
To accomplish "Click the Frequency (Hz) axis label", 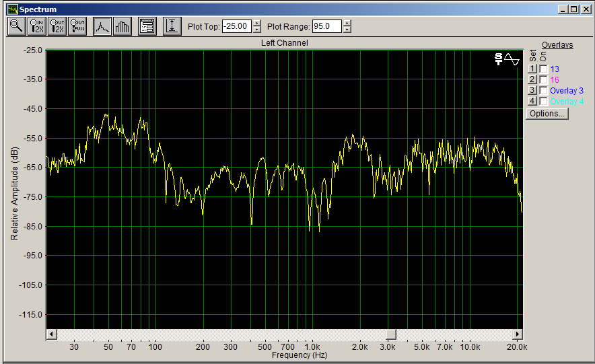I will tap(300, 355).
